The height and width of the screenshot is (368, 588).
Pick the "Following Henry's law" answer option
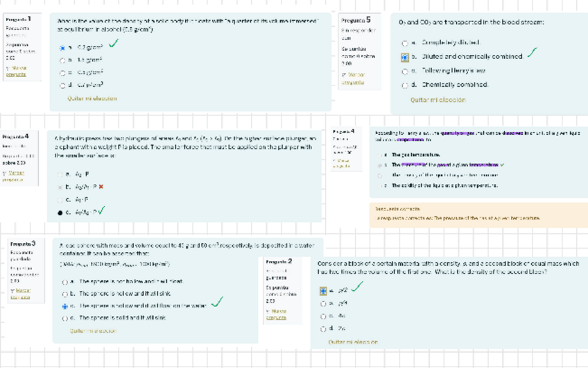tap(405, 71)
